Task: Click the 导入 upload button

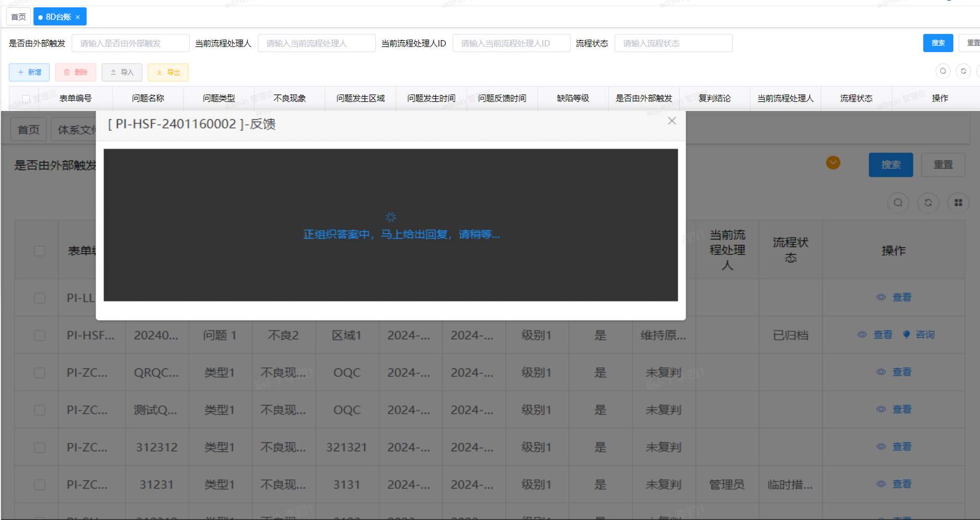Action: [121, 72]
